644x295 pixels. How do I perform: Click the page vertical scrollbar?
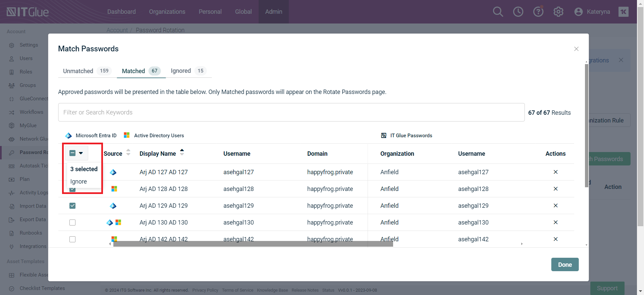click(x=641, y=117)
